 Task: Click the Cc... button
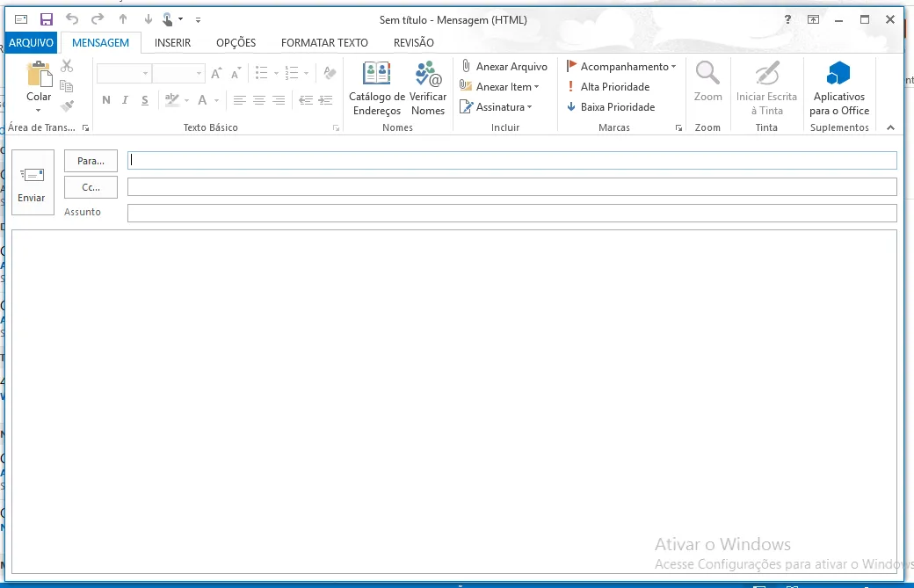91,187
